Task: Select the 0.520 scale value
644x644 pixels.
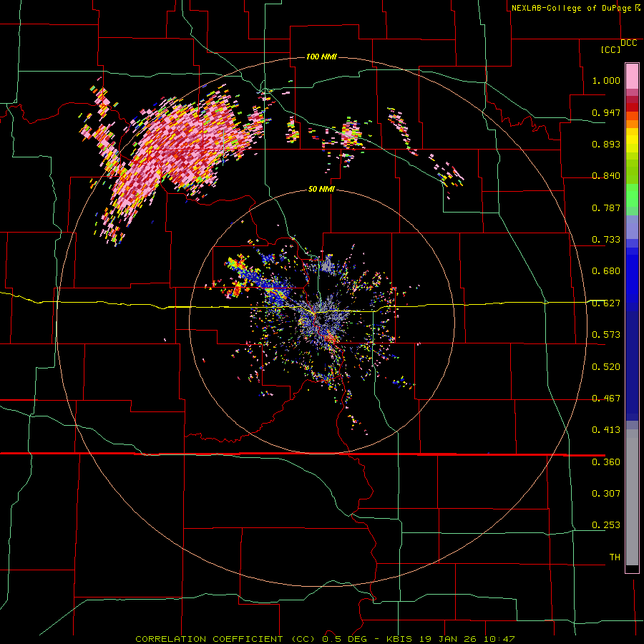Action: (x=606, y=367)
